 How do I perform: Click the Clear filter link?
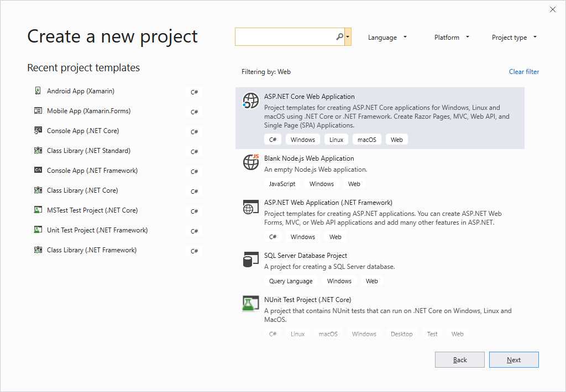click(523, 71)
